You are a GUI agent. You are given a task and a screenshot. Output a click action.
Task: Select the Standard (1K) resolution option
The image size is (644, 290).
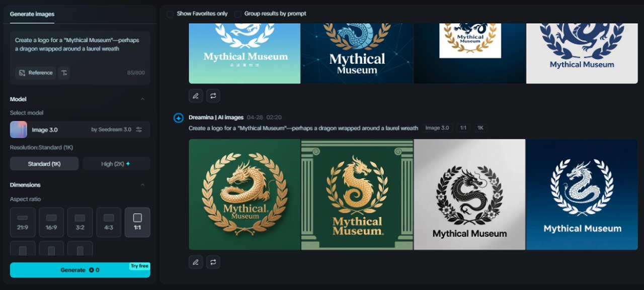[x=44, y=164]
